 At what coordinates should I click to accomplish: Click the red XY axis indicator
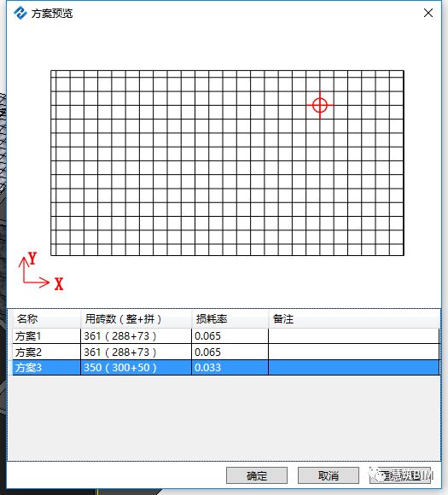pyautogui.click(x=41, y=271)
